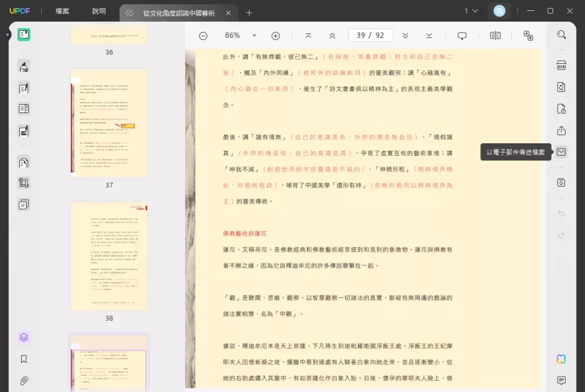585x392 pixels.
Task: Open the Attachments paperclip panel
Action: 24,381
